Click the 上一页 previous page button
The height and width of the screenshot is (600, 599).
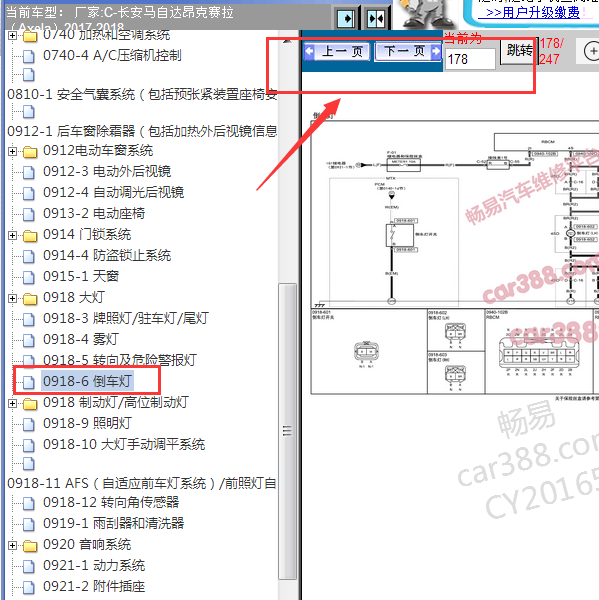coord(337,51)
